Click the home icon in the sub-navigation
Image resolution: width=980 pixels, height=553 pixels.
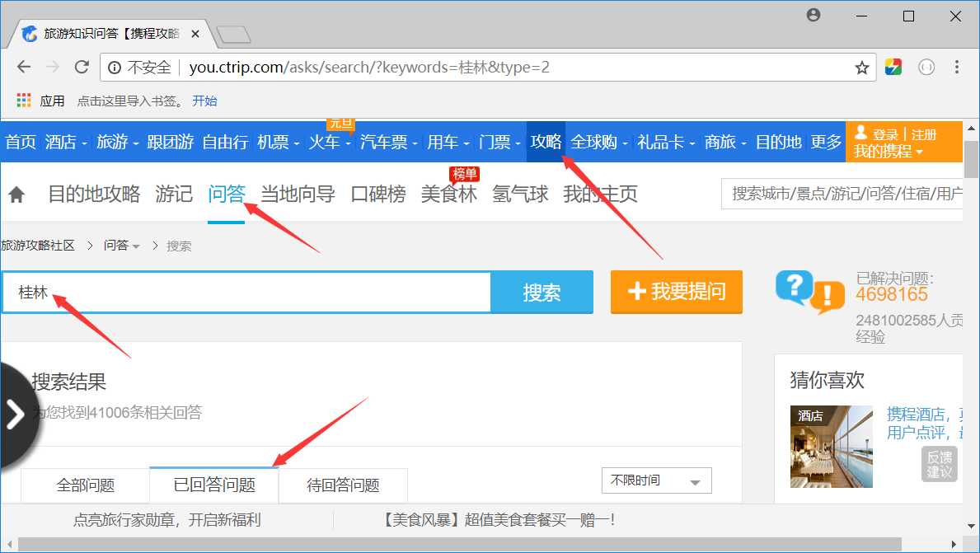(x=16, y=195)
